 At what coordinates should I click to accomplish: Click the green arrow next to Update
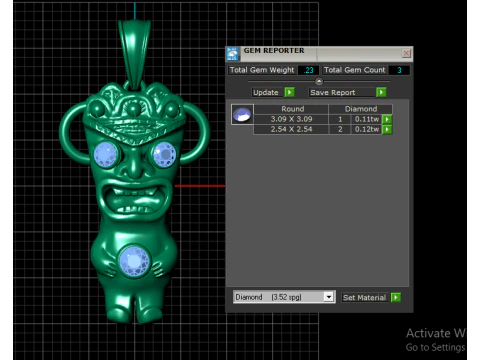pyautogui.click(x=290, y=92)
